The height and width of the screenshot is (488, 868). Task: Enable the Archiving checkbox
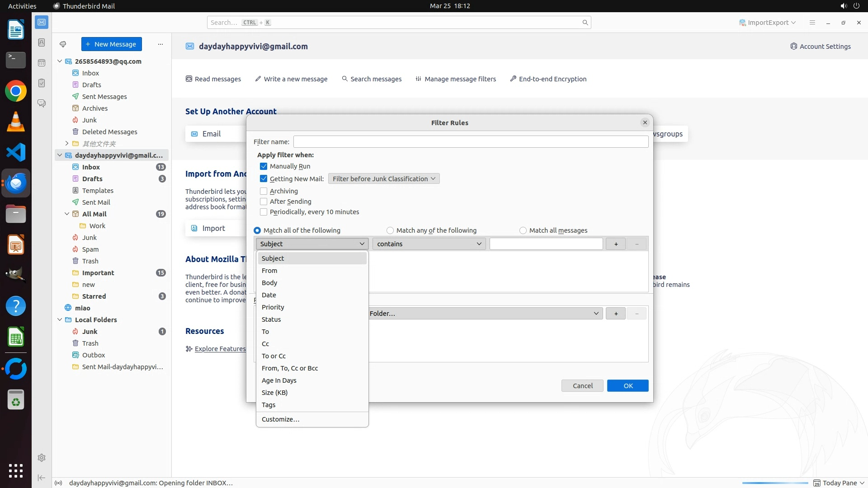pos(264,191)
